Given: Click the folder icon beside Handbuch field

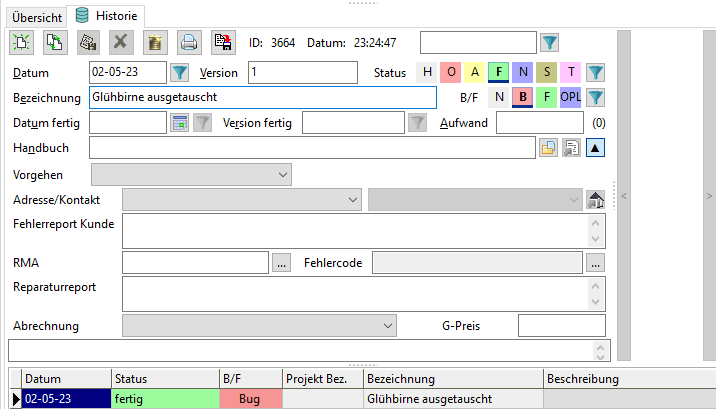Looking at the screenshot, I should coord(548,148).
